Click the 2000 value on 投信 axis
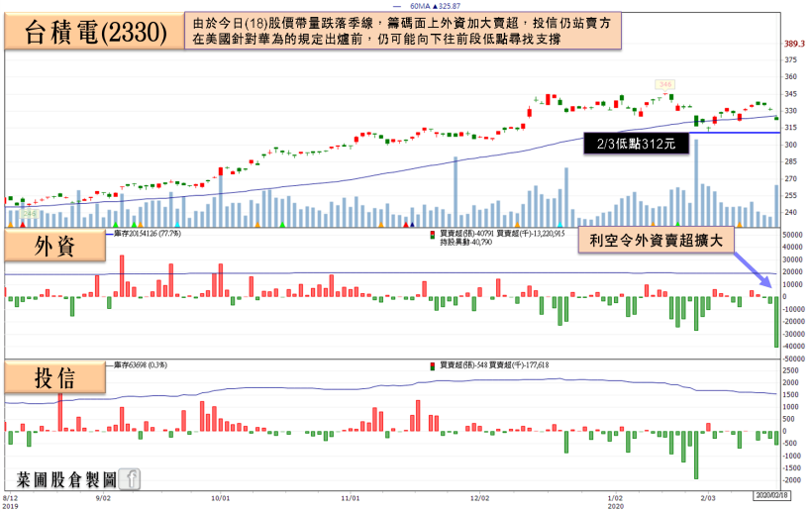Screen dimensions: 812x512 tap(790, 383)
